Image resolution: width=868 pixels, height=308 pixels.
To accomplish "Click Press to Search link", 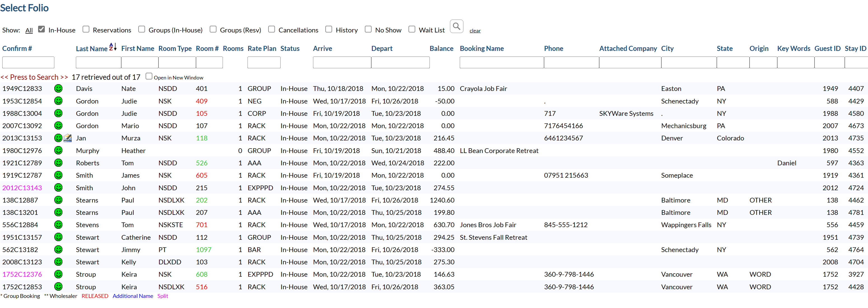I will pyautogui.click(x=34, y=77).
